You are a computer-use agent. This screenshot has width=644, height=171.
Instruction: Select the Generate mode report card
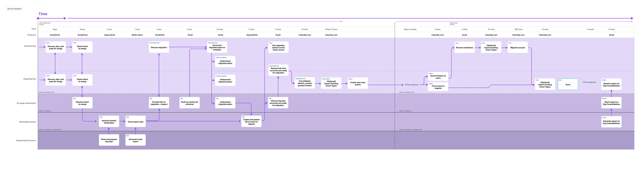pos(136,140)
